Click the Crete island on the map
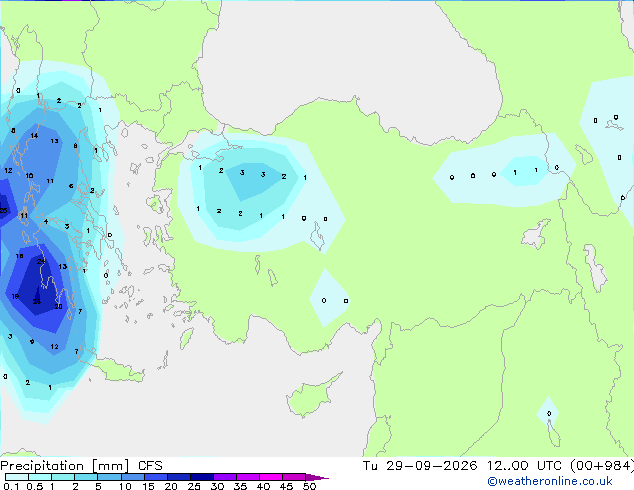 (x=117, y=372)
